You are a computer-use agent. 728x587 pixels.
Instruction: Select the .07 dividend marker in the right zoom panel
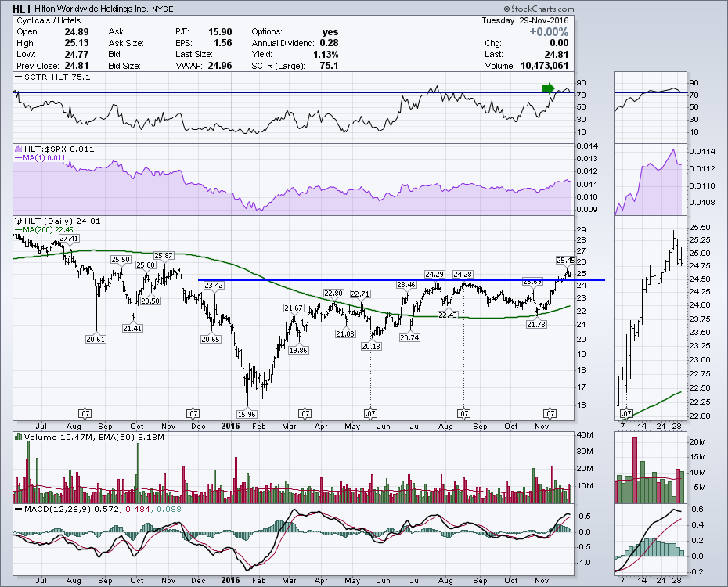[625, 412]
